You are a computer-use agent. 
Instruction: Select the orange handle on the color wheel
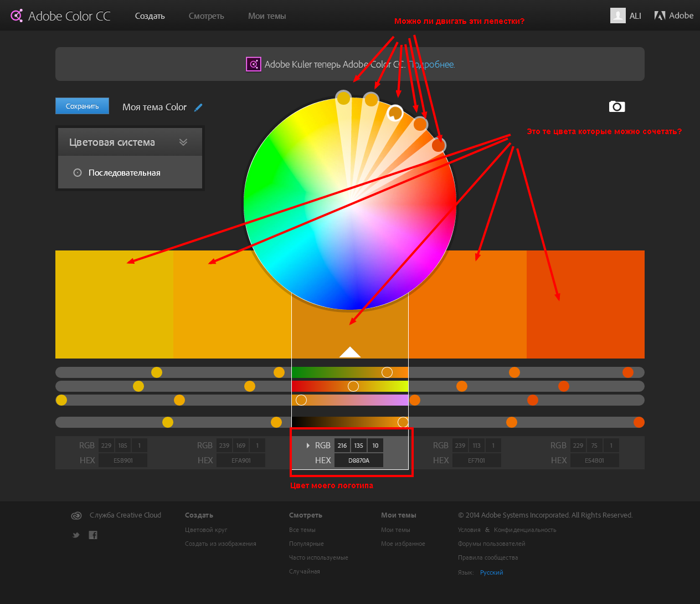pos(420,124)
